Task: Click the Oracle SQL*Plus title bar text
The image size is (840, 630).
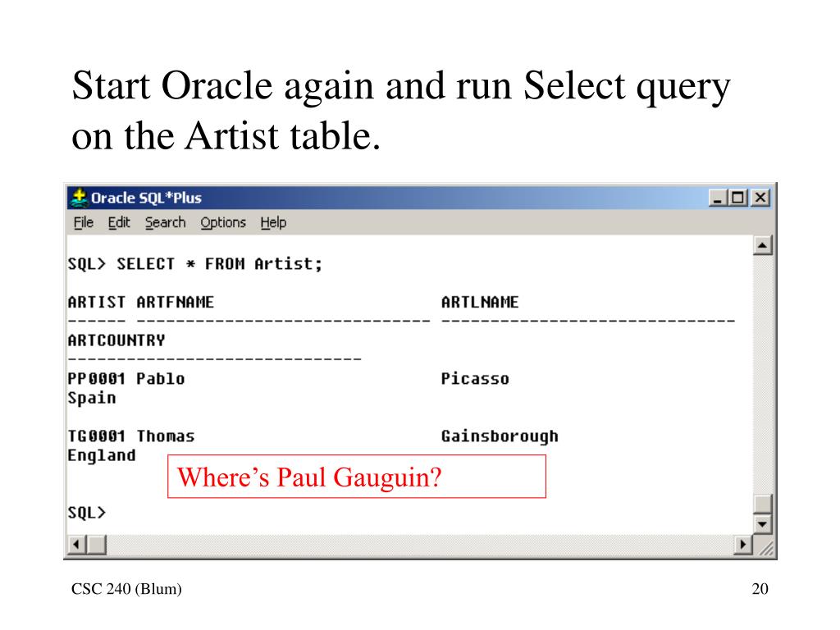Action: coord(146,199)
